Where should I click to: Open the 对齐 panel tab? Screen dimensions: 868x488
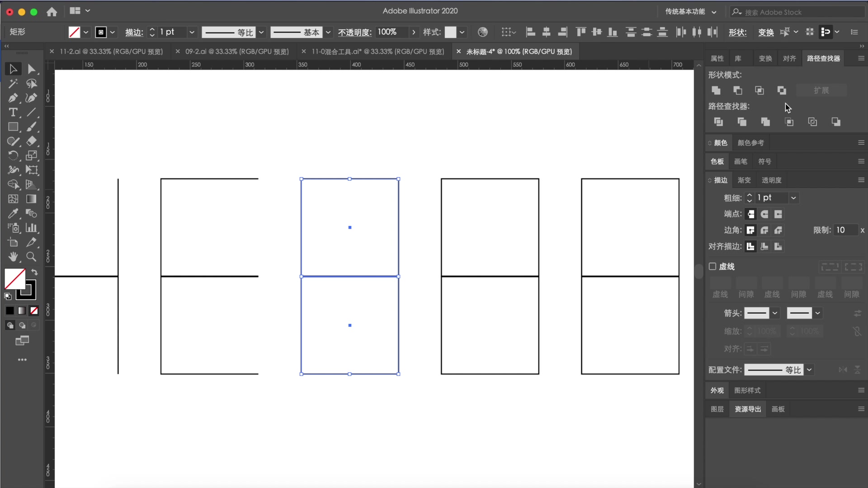pyautogui.click(x=789, y=58)
